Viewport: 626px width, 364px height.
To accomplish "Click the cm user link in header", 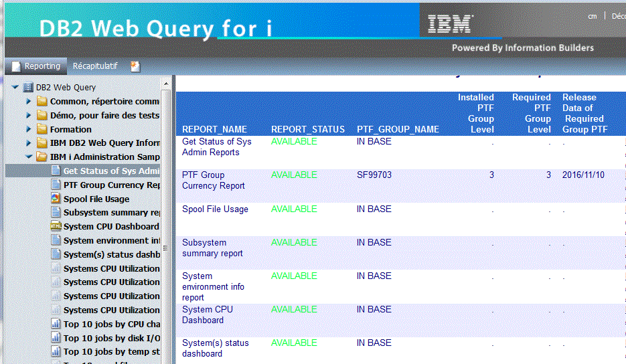I will 593,16.
